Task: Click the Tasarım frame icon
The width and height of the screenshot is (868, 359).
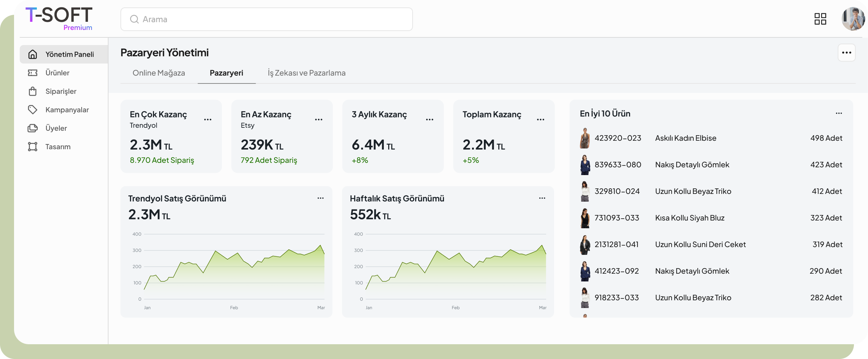Action: pyautogui.click(x=33, y=147)
